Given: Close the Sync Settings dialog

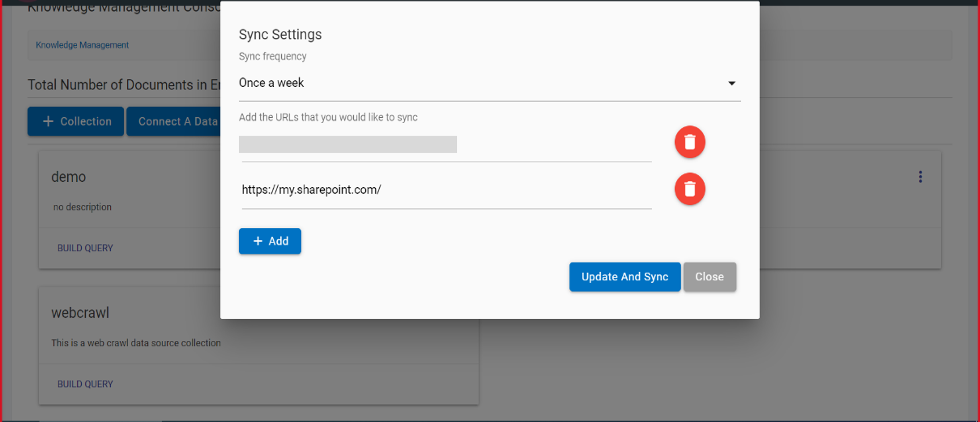Looking at the screenshot, I should pos(709,277).
